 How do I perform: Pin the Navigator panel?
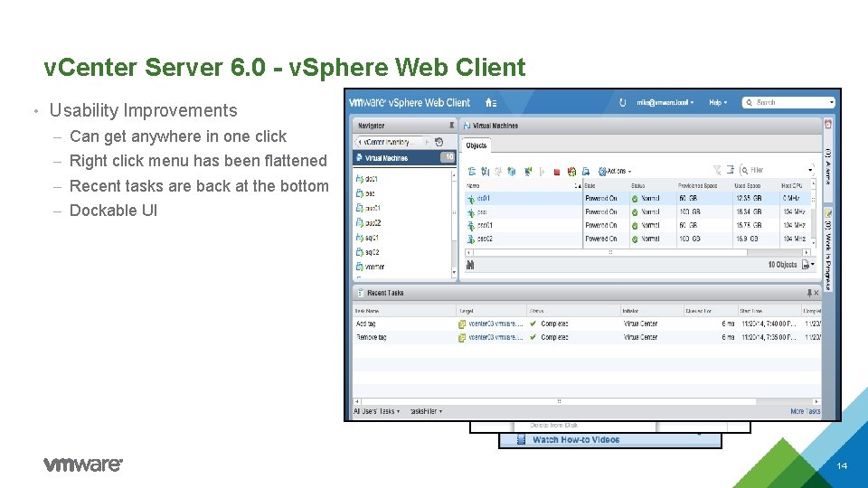point(451,126)
